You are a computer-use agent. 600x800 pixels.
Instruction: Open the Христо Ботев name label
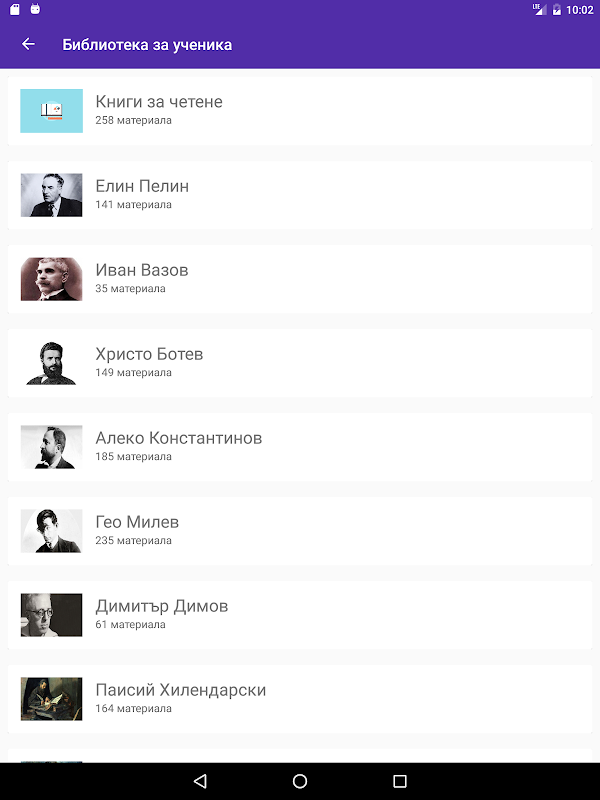tap(149, 353)
